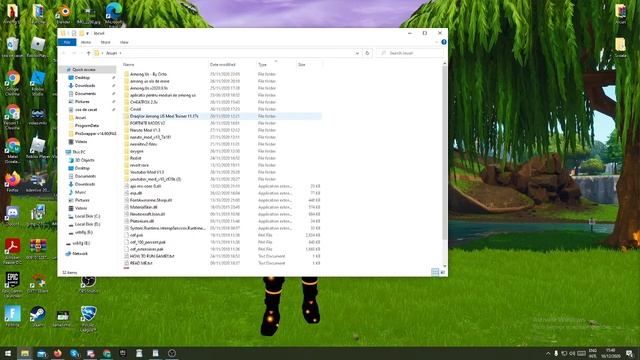Open Steam desktop shortcut
Image resolution: width=640 pixels, height=360 pixels.
point(38,317)
